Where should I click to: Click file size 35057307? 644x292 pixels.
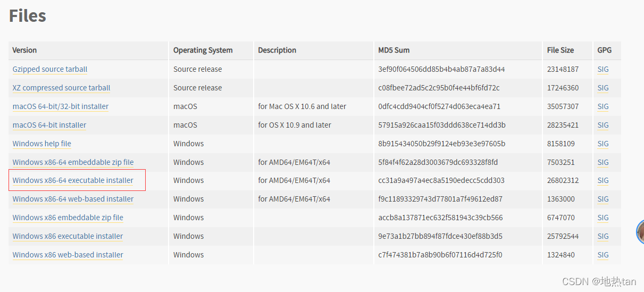[x=563, y=106]
